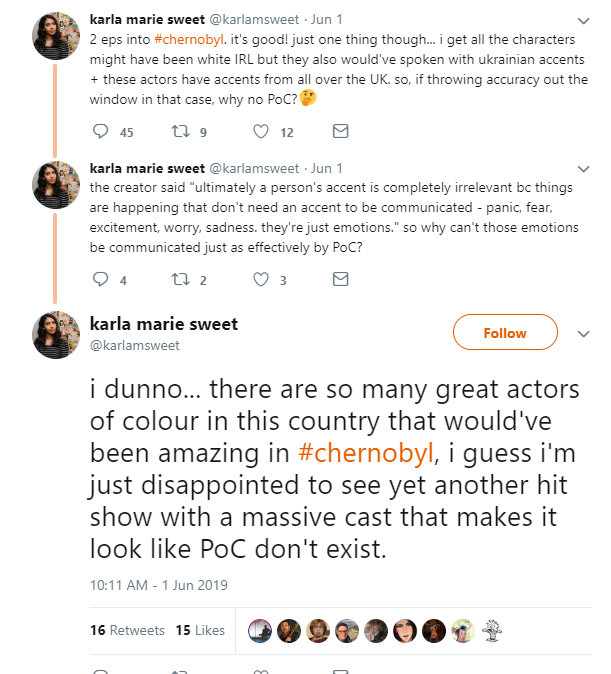
Task: Like the second tweet with 3 likes
Action: (x=261, y=280)
